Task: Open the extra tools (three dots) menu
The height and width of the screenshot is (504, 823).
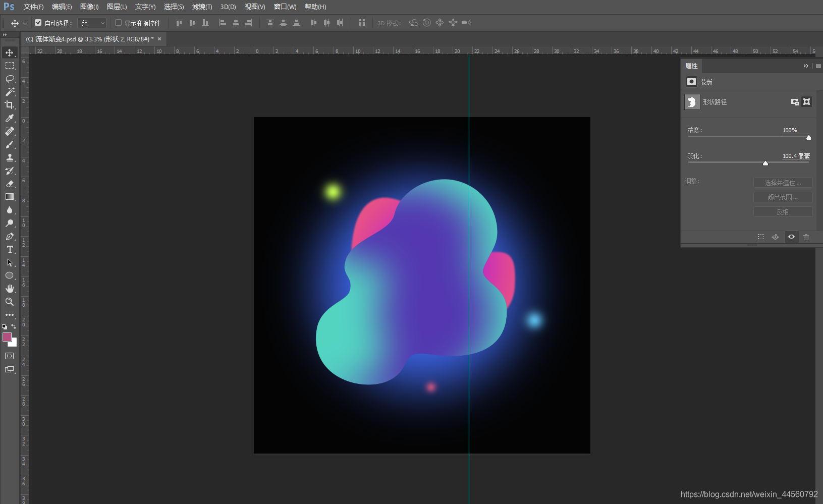Action: coord(10,315)
